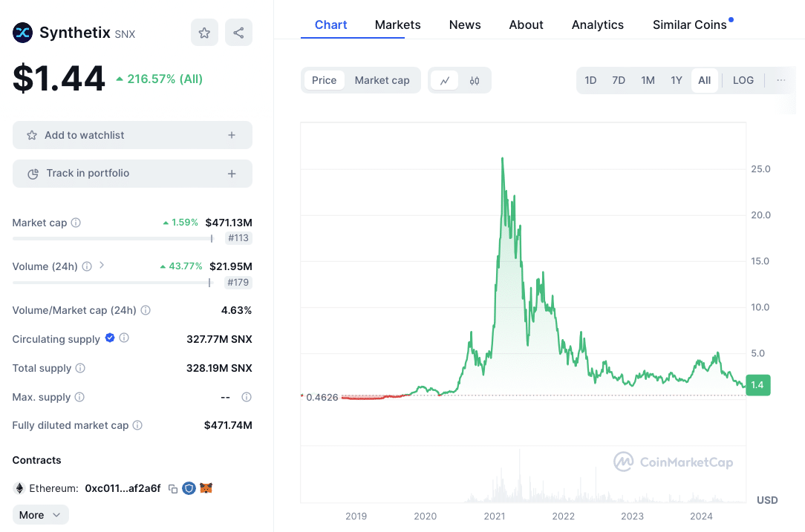Screen dimensions: 805x532
Task: Open the Similar Coins tab
Action: [690, 24]
